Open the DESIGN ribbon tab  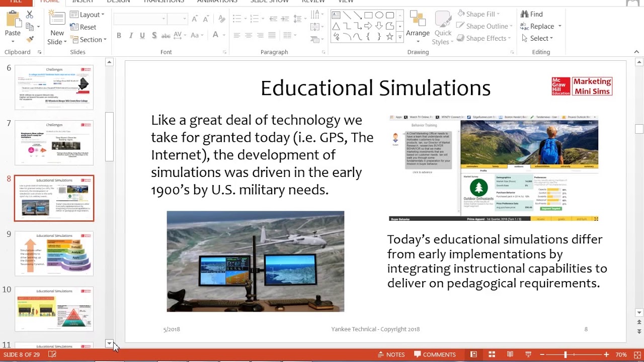(118, 2)
